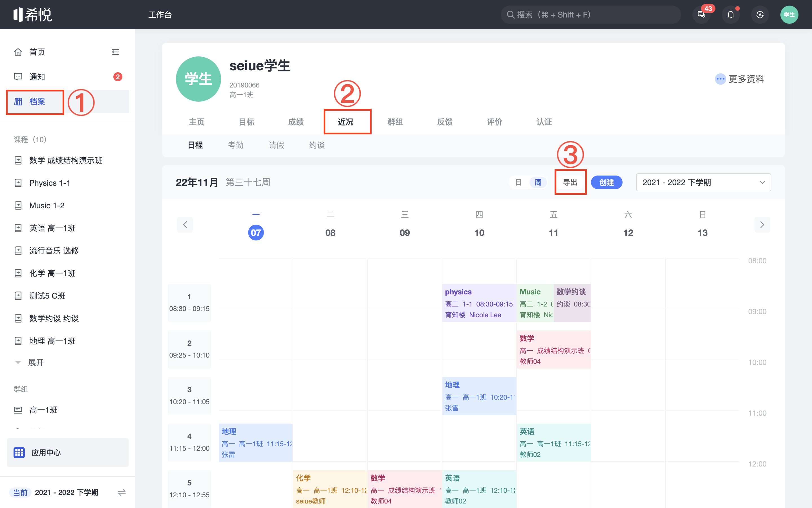Click the group icon for 高一1班
The width and height of the screenshot is (812, 508).
coord(18,410)
